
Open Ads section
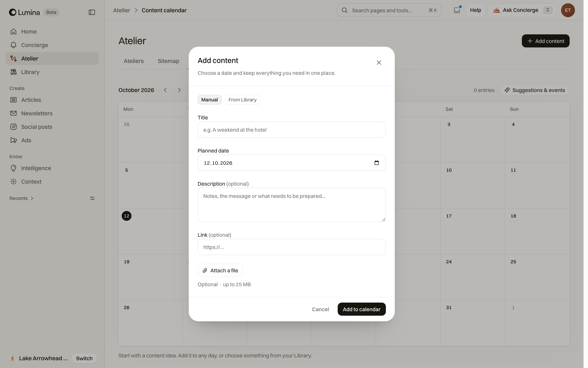coord(52,140)
